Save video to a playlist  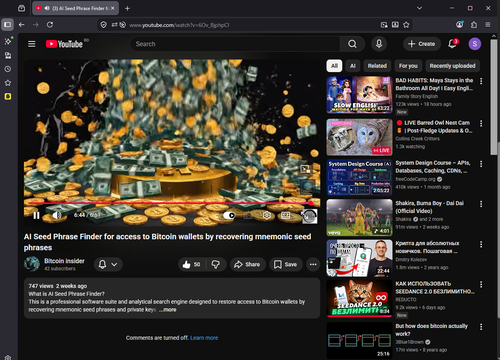(x=286, y=264)
